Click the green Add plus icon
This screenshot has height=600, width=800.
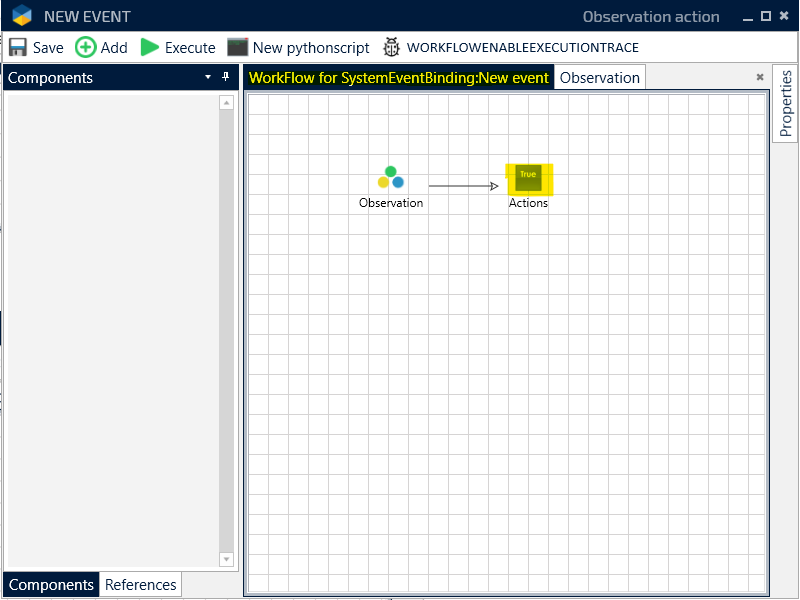tap(86, 47)
